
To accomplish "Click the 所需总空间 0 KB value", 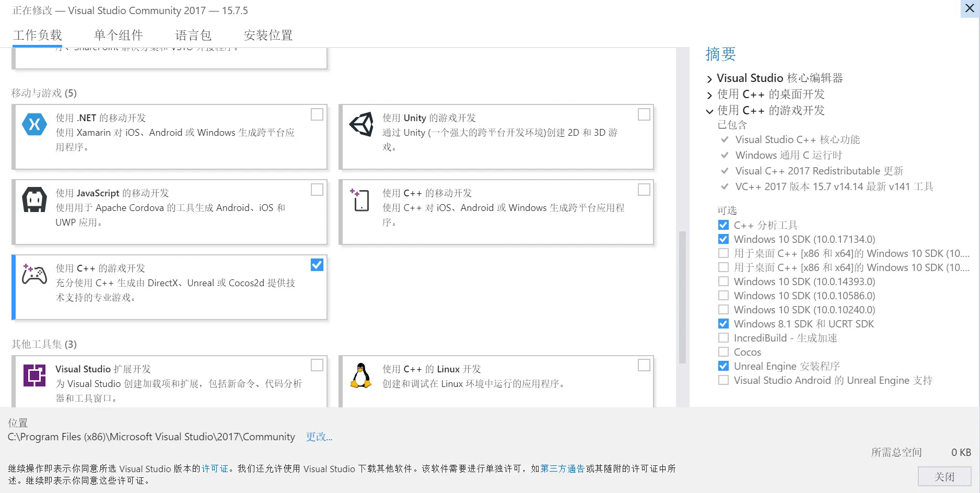I will (961, 452).
